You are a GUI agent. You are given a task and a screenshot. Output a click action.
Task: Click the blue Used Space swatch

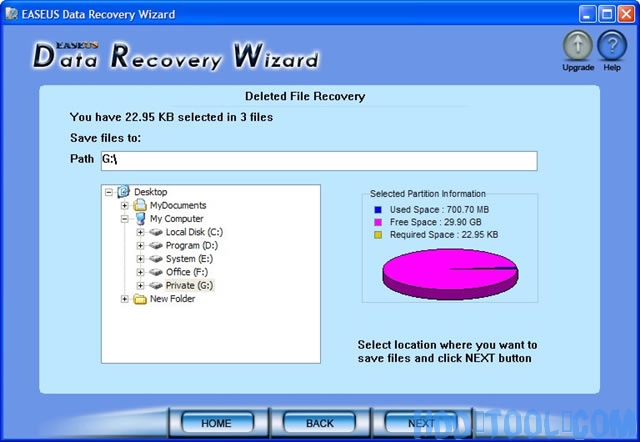click(x=378, y=210)
